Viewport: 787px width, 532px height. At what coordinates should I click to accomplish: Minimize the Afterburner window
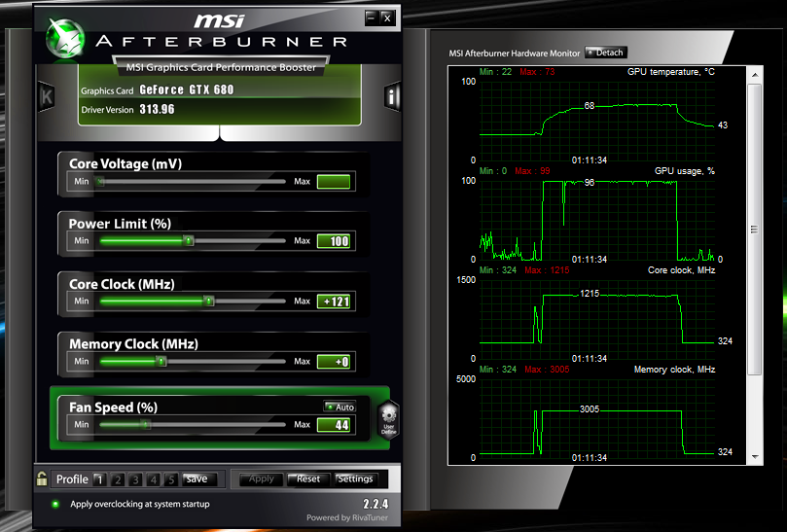pos(371,18)
